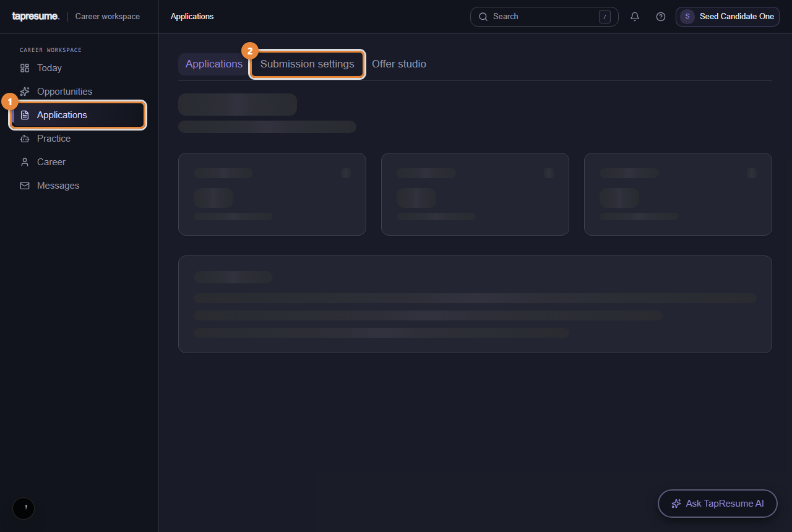Click the 'Career workspace' label beside the logo
This screenshot has height=532, width=792.
[x=108, y=17]
